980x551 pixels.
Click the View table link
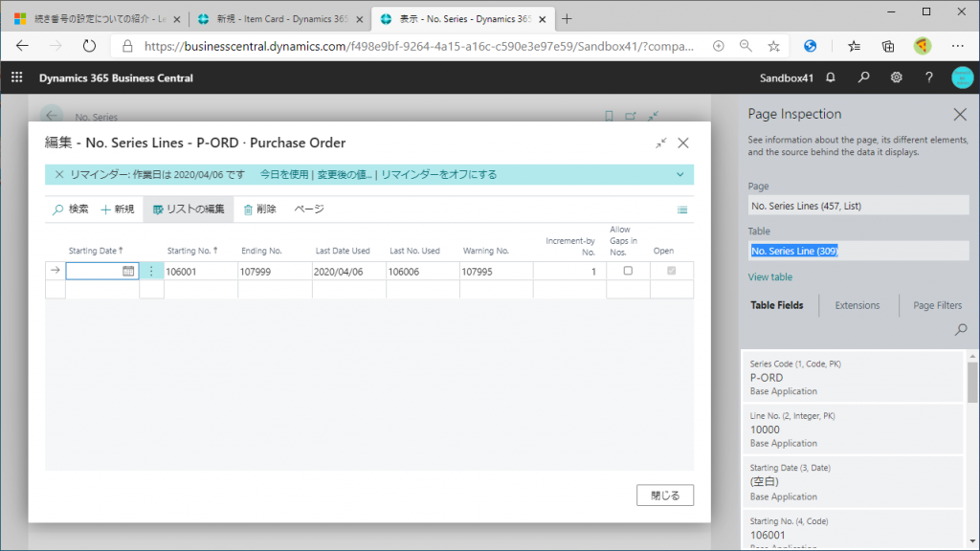[x=770, y=276]
